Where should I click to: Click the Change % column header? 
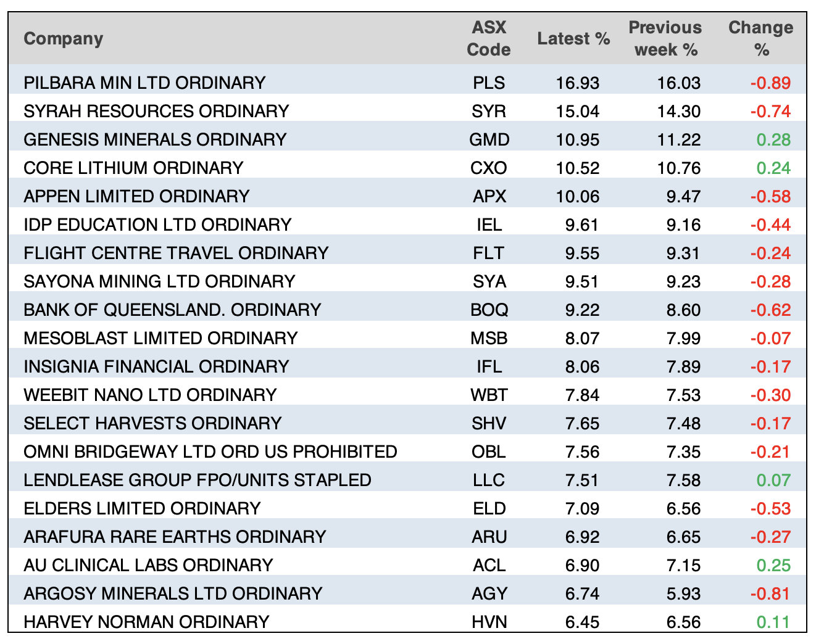[760, 38]
